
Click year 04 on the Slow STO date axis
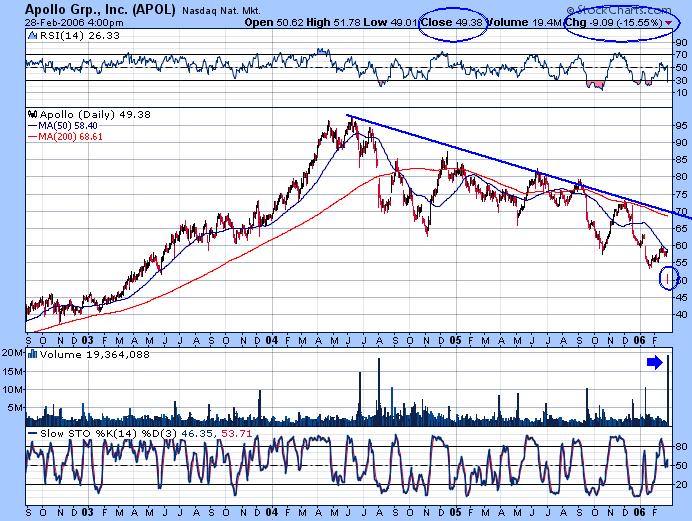pyautogui.click(x=271, y=512)
